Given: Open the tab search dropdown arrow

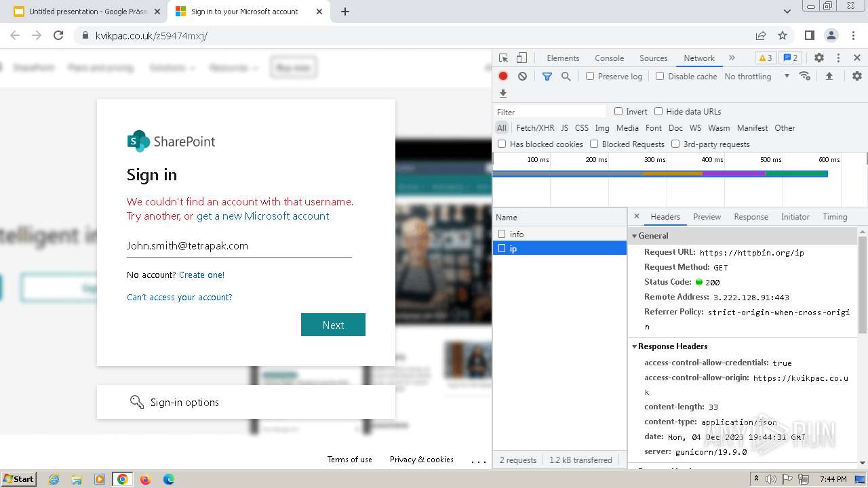Looking at the screenshot, I should [787, 12].
